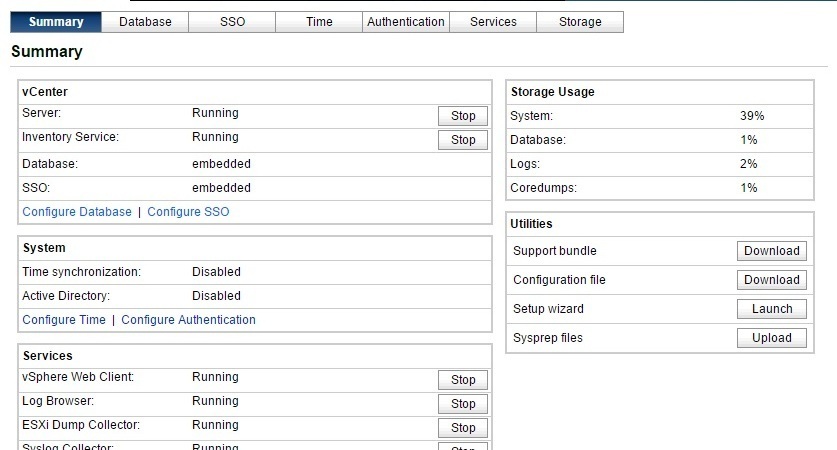The height and width of the screenshot is (450, 837).
Task: Download the Support bundle
Action: point(772,251)
